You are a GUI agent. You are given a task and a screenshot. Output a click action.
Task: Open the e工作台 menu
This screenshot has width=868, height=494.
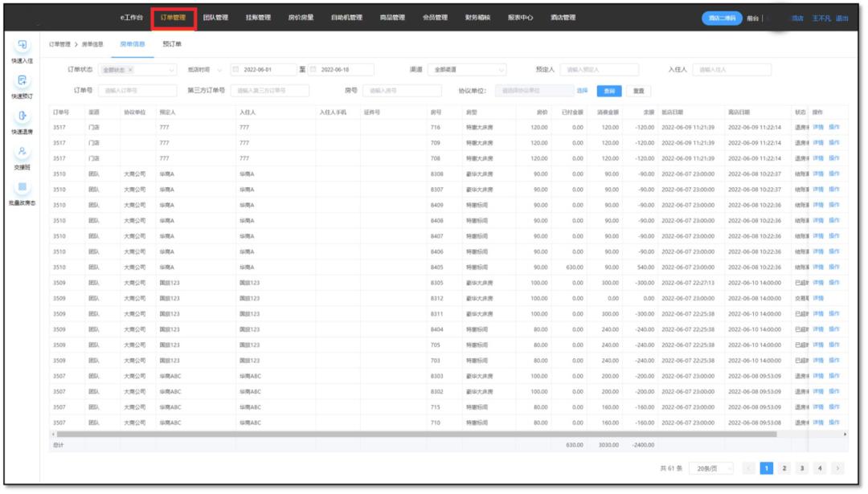[131, 18]
